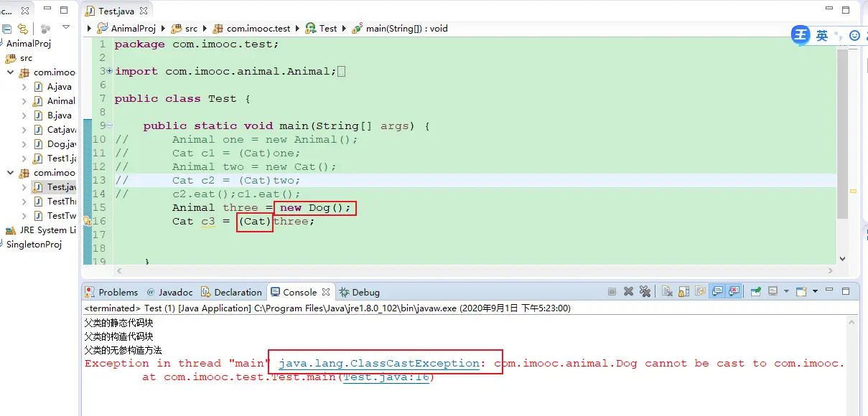868x416 pixels.
Task: Collapse all in Package Explorer
Action: 6,29
